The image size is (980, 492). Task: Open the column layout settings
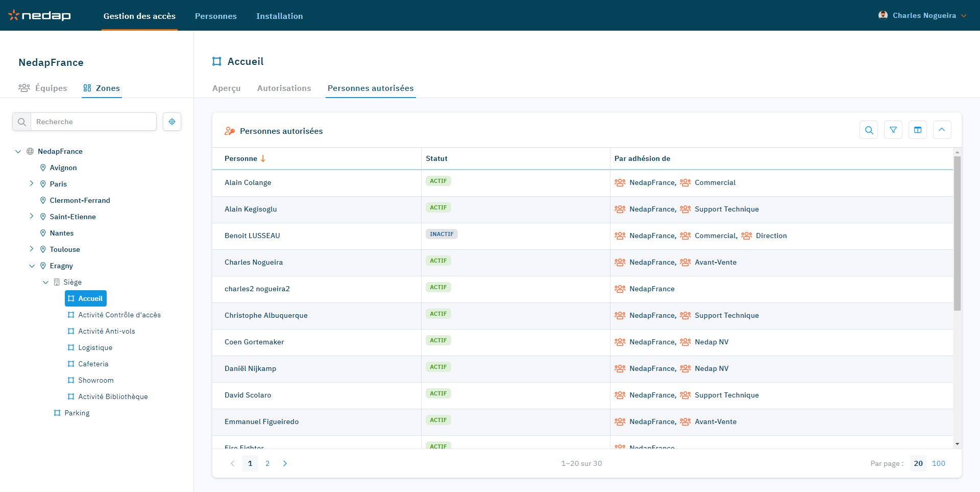point(918,130)
